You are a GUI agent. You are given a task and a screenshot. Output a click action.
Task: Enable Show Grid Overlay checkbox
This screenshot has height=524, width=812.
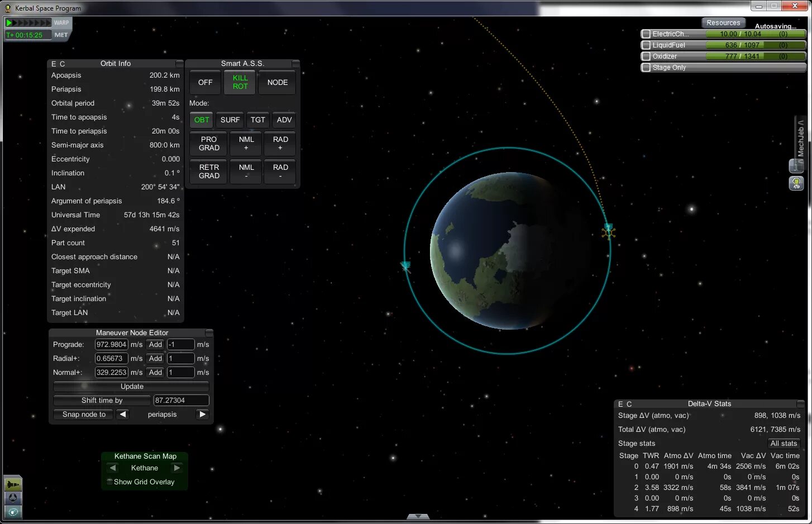[x=109, y=482]
